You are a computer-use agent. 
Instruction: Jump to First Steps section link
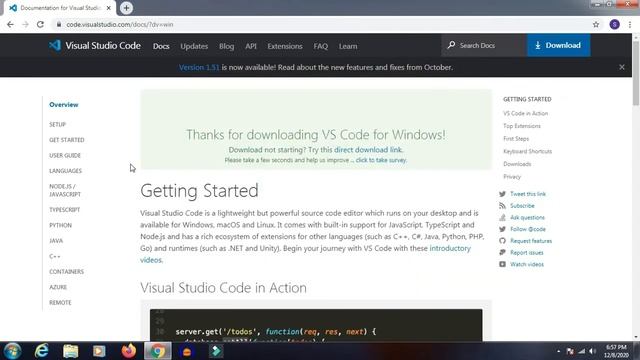point(516,139)
